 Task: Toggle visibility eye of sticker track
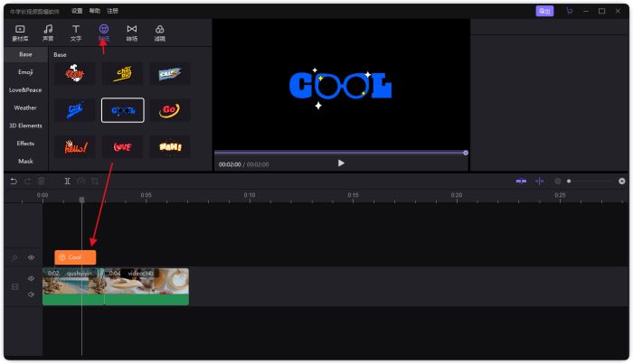tap(31, 257)
